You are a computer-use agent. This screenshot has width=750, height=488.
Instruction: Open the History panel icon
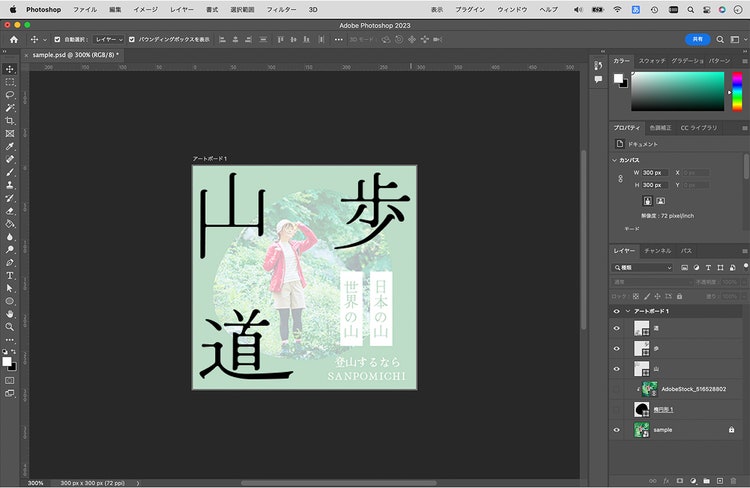pyautogui.click(x=598, y=66)
